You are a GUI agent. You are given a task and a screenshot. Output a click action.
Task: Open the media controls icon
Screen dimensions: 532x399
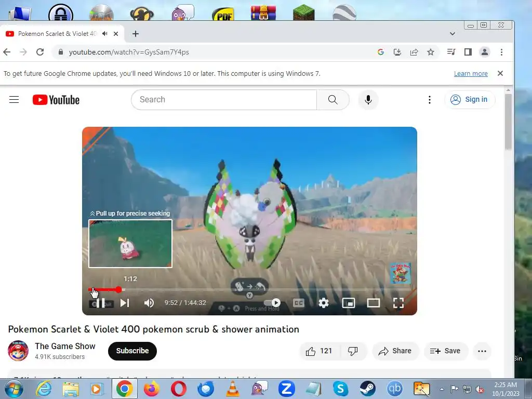click(x=451, y=52)
